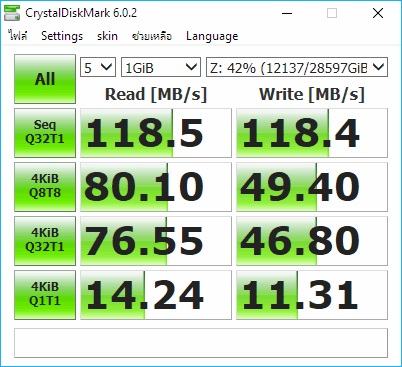Close the CrystalDiskMark window
402x367 pixels.
[x=378, y=13]
